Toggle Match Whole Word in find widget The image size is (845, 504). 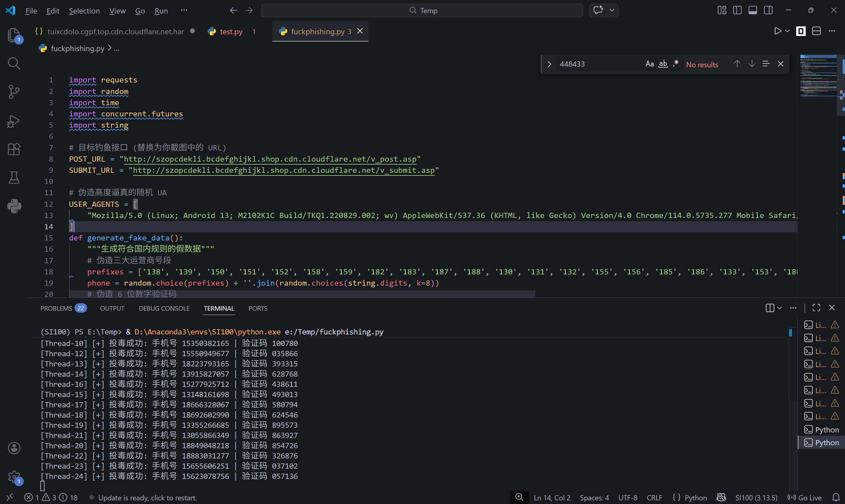pos(663,64)
